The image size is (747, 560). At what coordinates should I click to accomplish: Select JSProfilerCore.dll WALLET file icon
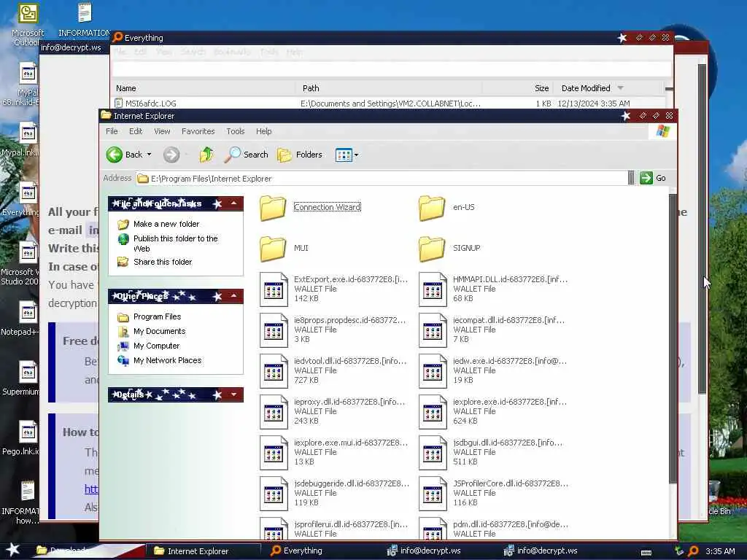point(433,494)
